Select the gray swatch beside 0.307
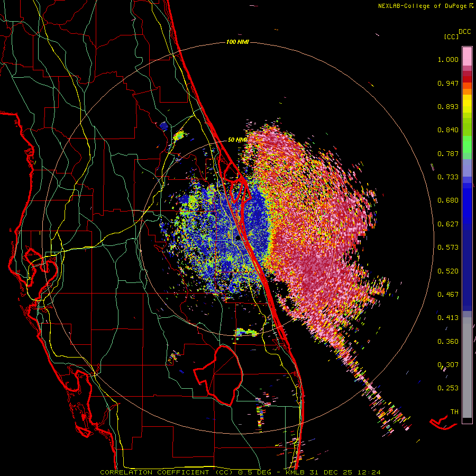Viewport: 476px width, 476px height. (467, 368)
